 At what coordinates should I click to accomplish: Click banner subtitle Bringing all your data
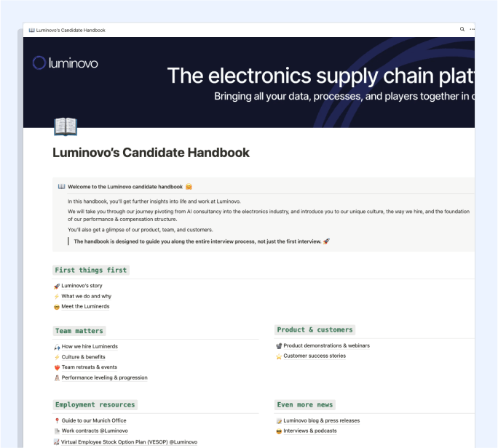coord(344,96)
